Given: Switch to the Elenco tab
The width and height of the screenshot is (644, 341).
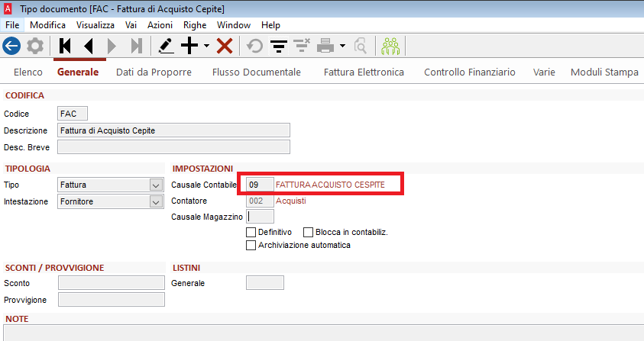Looking at the screenshot, I should 28,72.
